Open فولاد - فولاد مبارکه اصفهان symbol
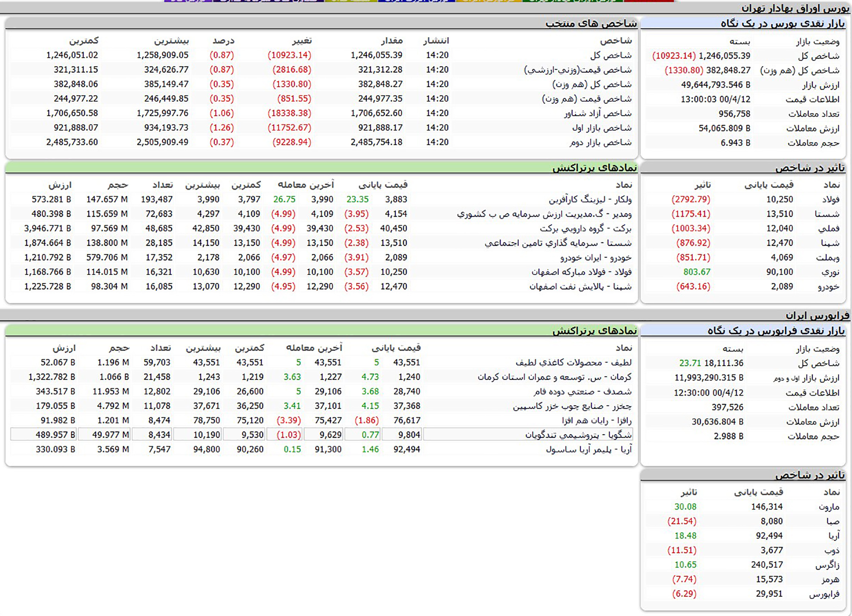The height and width of the screenshot is (616, 852). click(x=582, y=272)
